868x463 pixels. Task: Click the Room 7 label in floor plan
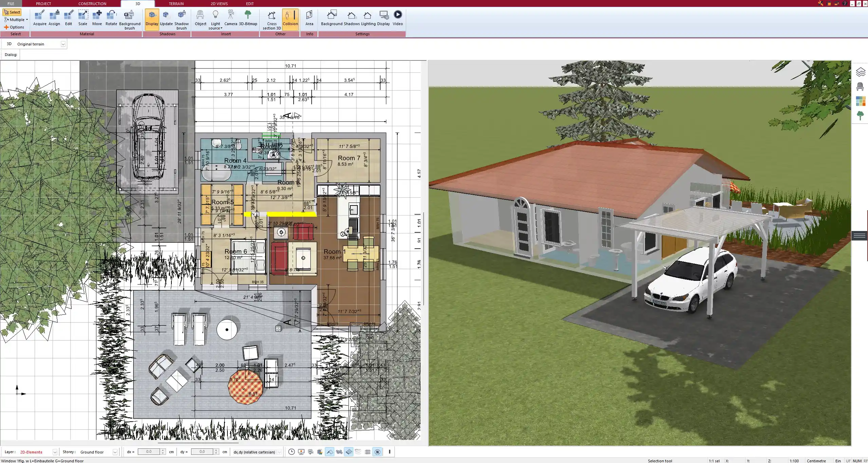pos(349,158)
